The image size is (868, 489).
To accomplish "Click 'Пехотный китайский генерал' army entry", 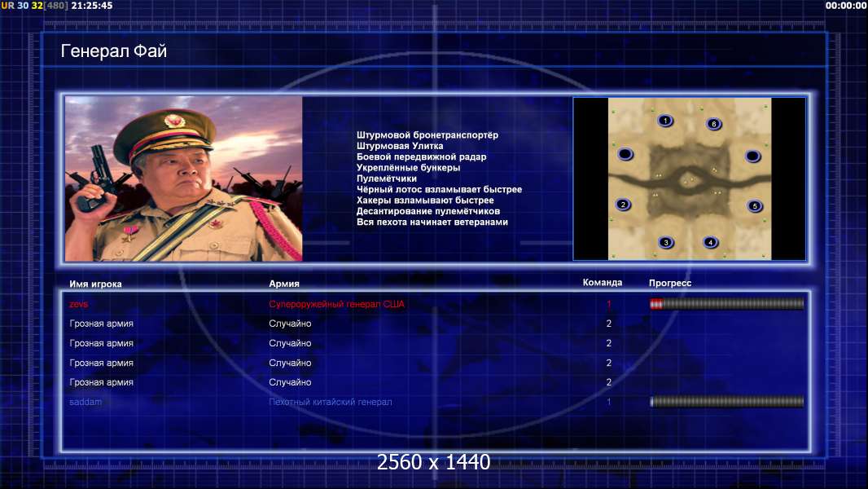I will click(x=331, y=402).
